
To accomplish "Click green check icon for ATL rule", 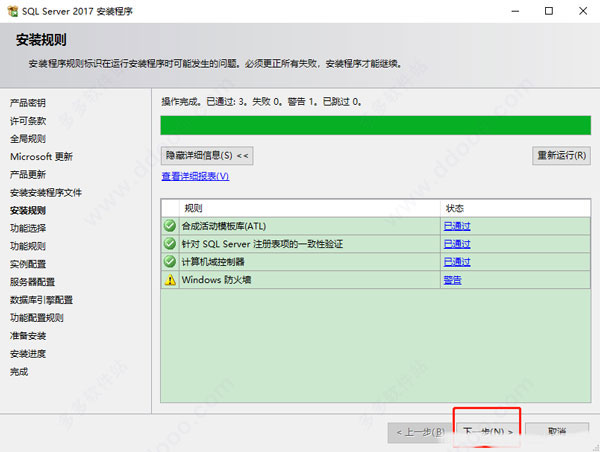I will 170,226.
